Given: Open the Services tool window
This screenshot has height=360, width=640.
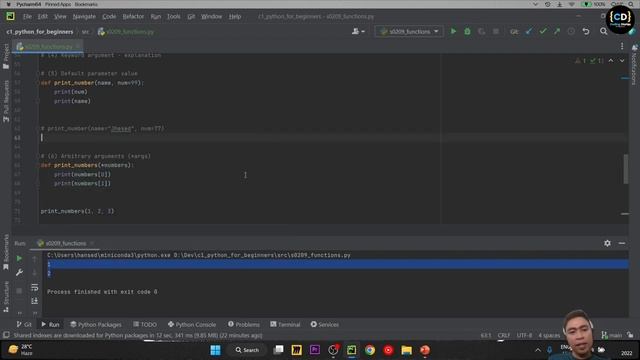Looking at the screenshot, I should (x=324, y=324).
